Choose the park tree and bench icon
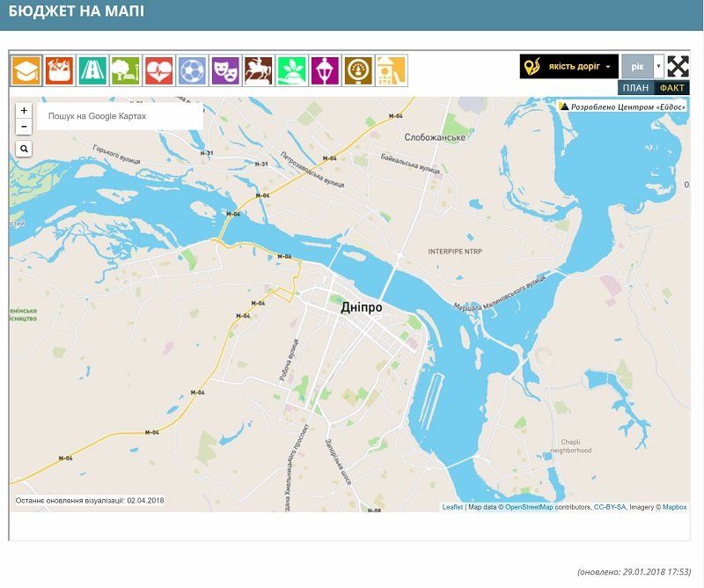Screen dimensions: 704x588 click(x=126, y=70)
